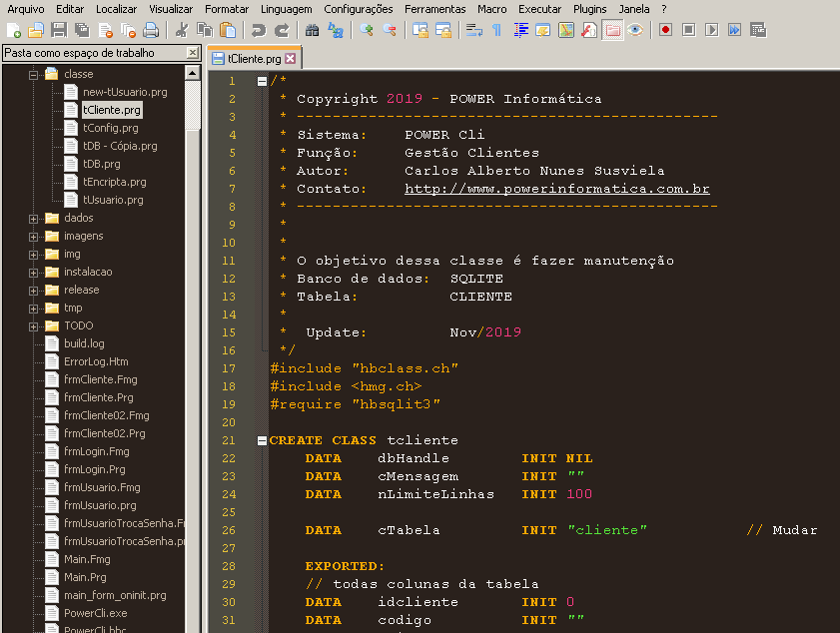The width and height of the screenshot is (840, 633).
Task: Open the Replace toolbar icon
Action: point(336,30)
